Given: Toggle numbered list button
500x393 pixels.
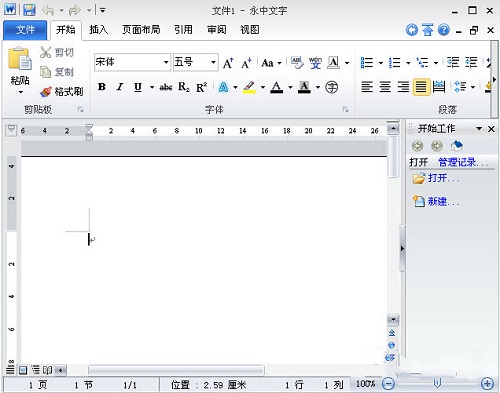Looking at the screenshot, I should point(395,62).
